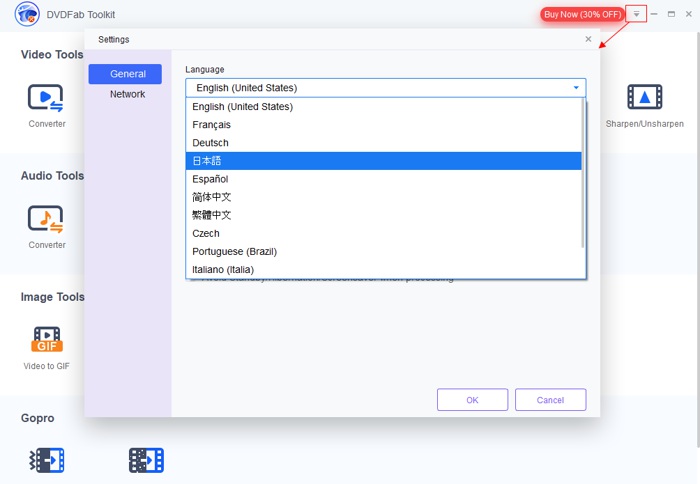Close the Settings dialog
Viewport: 700px width, 484px height.
(588, 39)
